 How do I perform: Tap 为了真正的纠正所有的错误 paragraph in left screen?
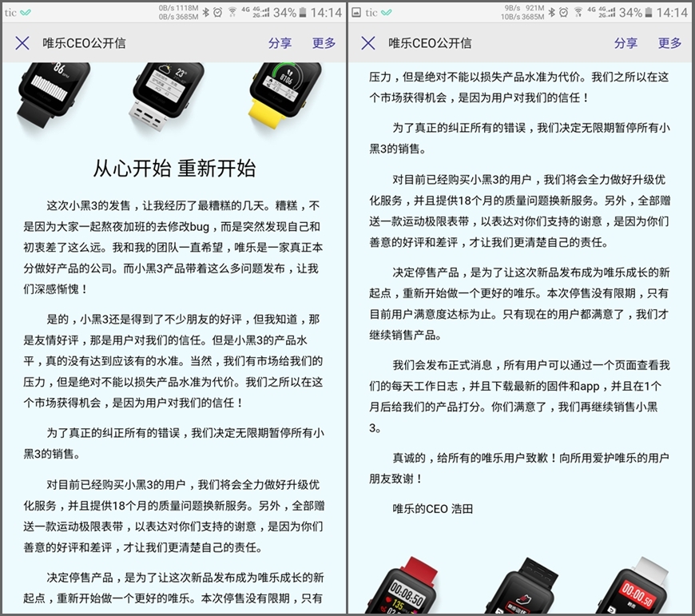click(x=173, y=443)
